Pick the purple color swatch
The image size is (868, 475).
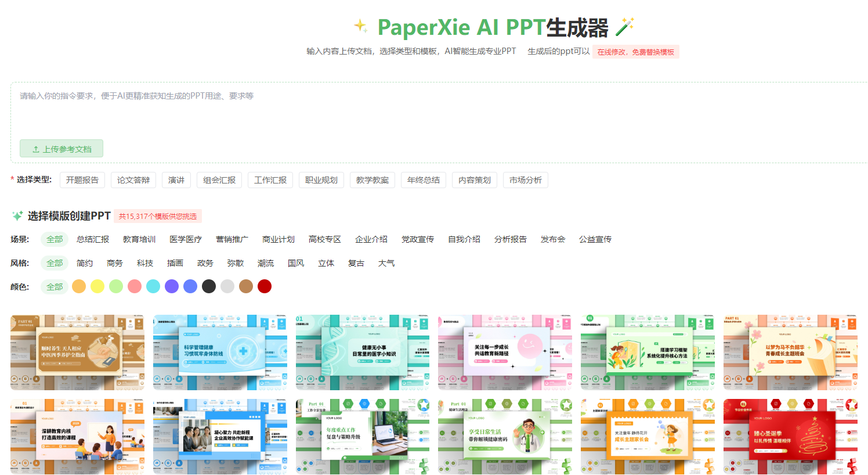point(172,286)
